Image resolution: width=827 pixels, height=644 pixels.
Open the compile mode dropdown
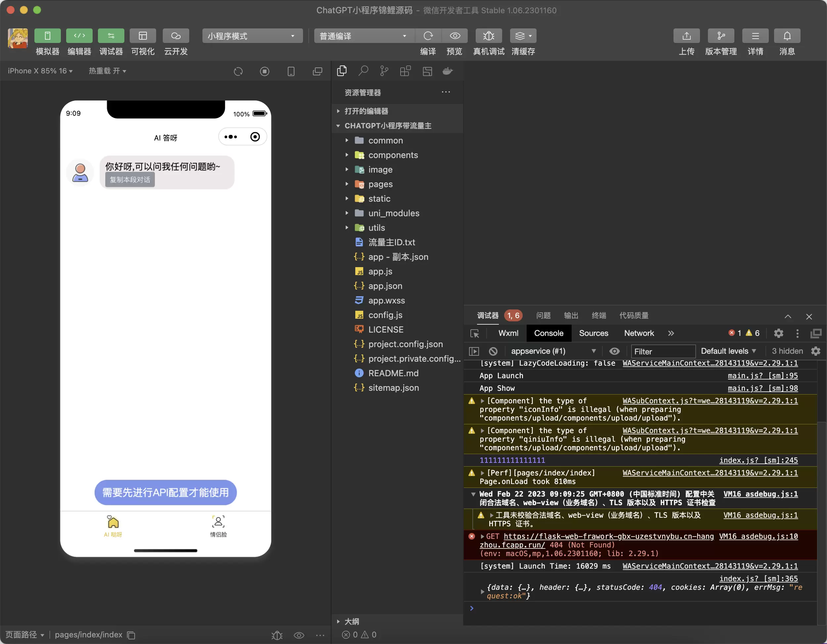click(364, 36)
